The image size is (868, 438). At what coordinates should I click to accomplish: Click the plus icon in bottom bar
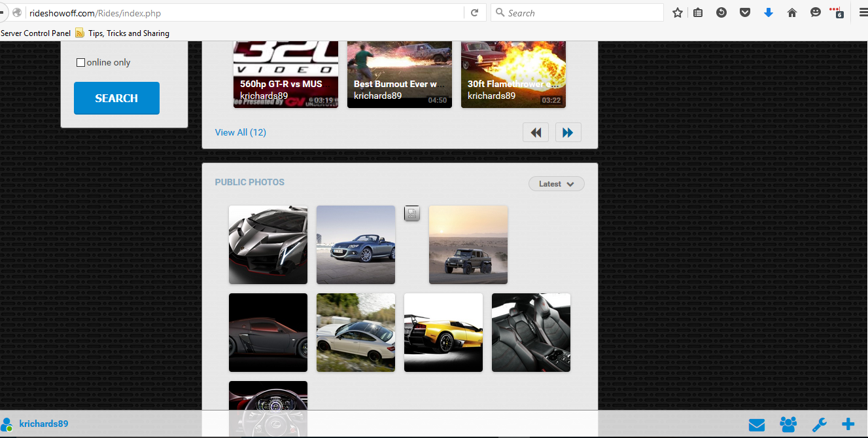pos(848,424)
